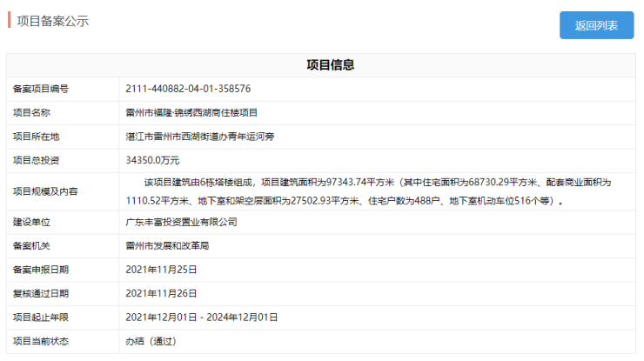Select filing date 2021年11月25日

[161, 270]
